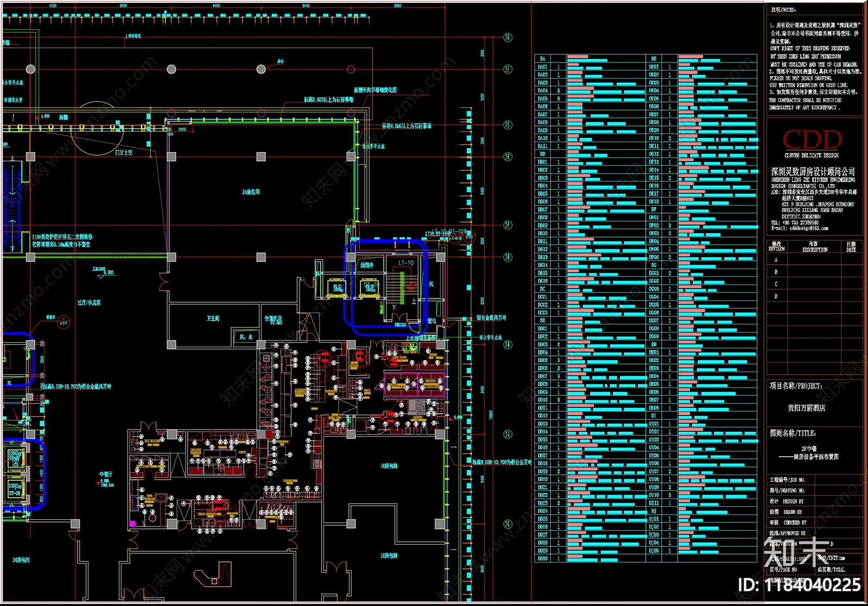Click 'DA01' row in equipment schedule
This screenshot has height=606, width=868.
(590, 67)
